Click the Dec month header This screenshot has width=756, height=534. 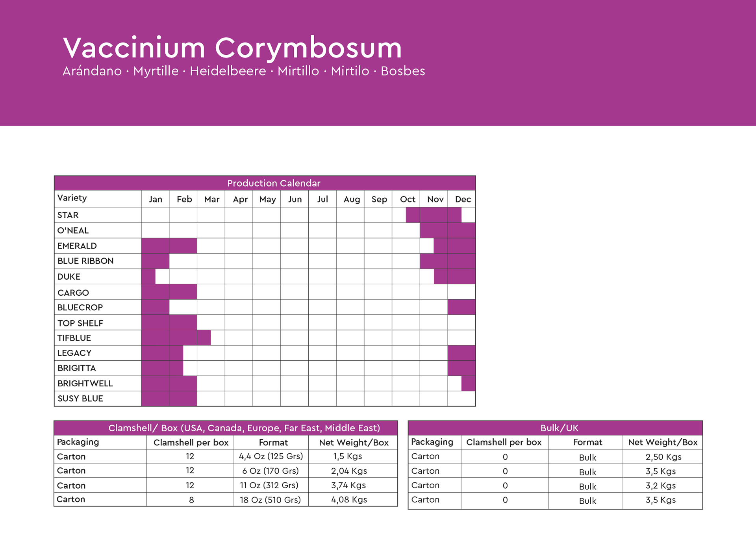463,199
